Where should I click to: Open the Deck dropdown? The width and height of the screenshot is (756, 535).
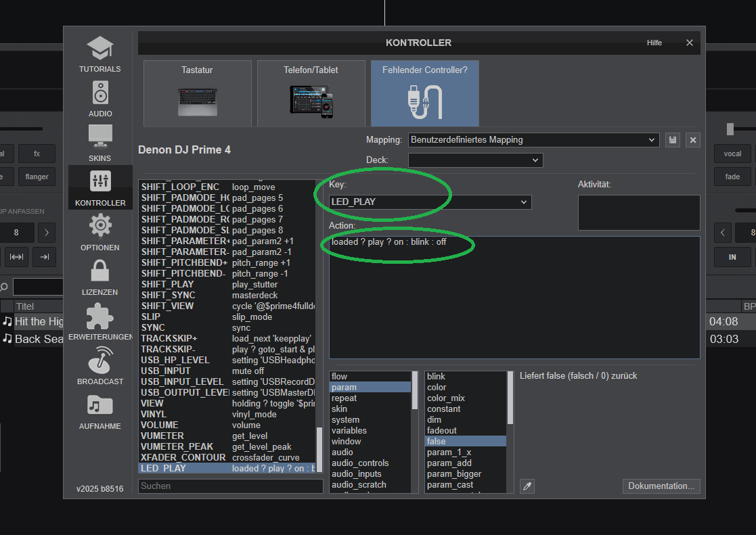[475, 160]
